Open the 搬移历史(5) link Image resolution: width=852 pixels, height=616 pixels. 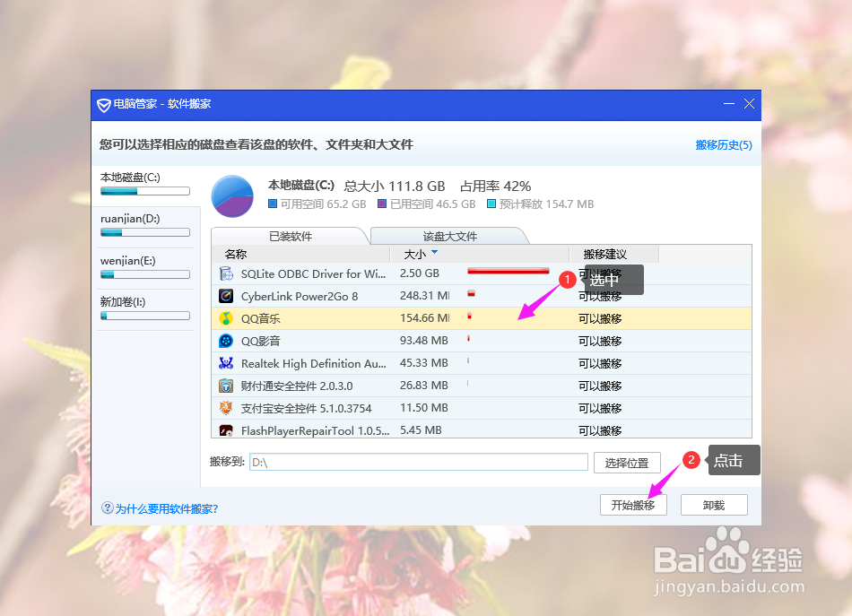(x=724, y=145)
